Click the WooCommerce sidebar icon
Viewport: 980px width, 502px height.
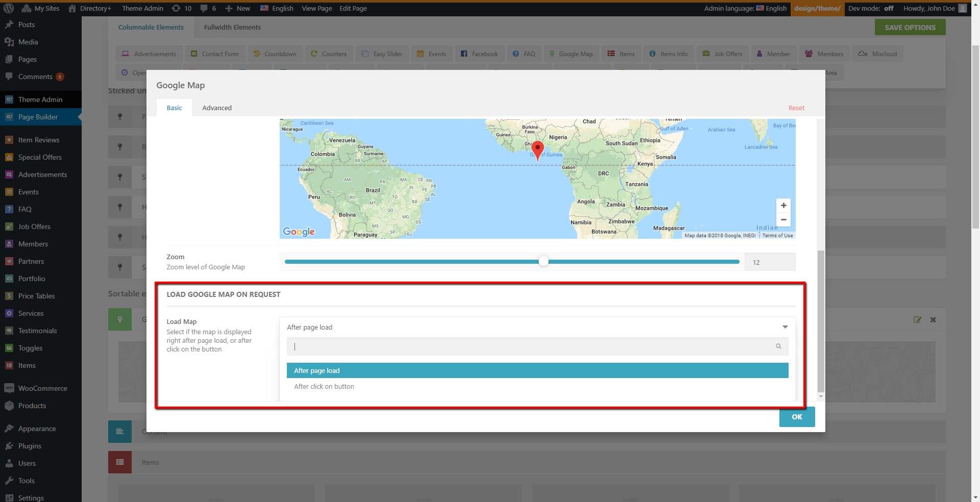[9, 388]
